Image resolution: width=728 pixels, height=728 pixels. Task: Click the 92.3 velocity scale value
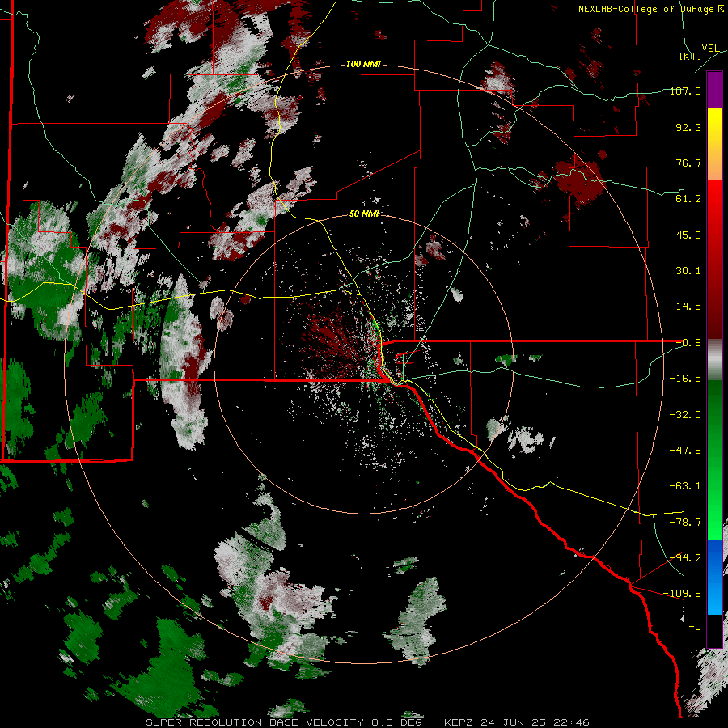(x=688, y=127)
